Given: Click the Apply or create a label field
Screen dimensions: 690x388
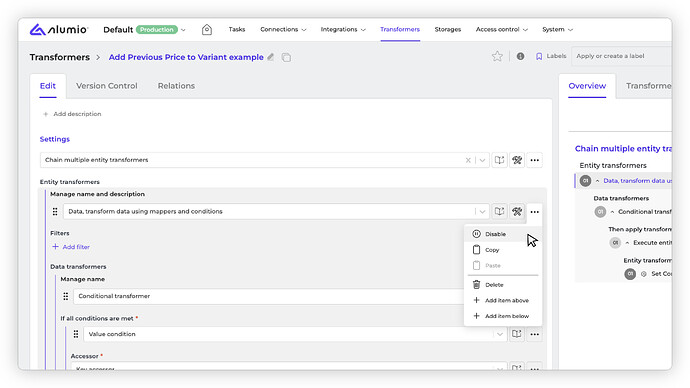Looking at the screenshot, I should [x=621, y=56].
